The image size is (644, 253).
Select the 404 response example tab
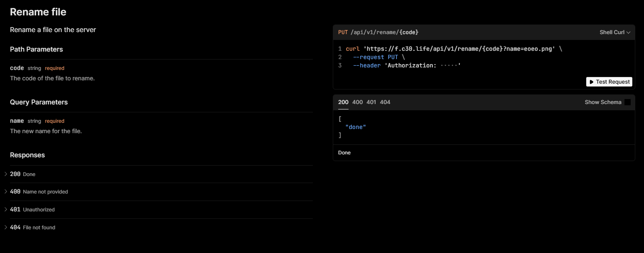[385, 102]
